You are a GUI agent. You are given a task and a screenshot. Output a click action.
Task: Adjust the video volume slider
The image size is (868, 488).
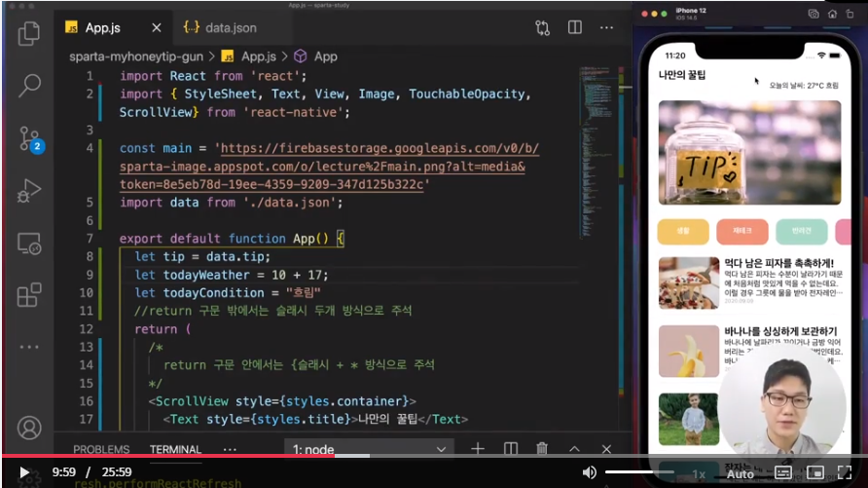[x=639, y=472]
